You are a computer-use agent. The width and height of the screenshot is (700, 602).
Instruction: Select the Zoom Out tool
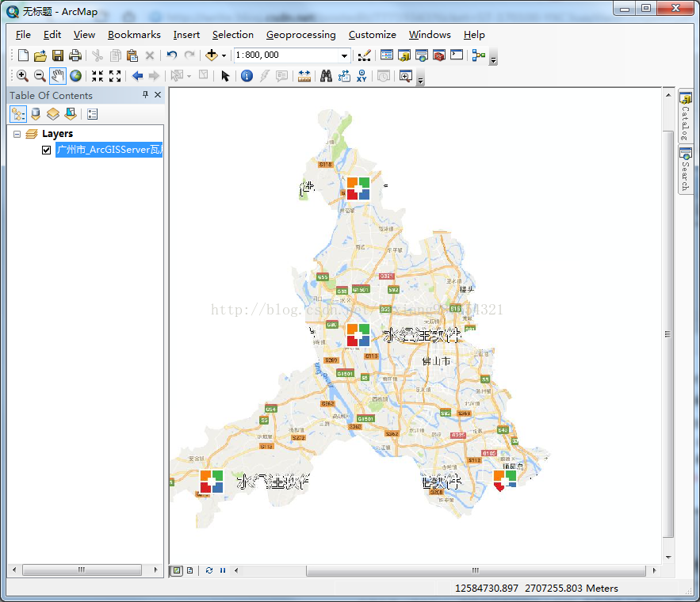[x=40, y=76]
